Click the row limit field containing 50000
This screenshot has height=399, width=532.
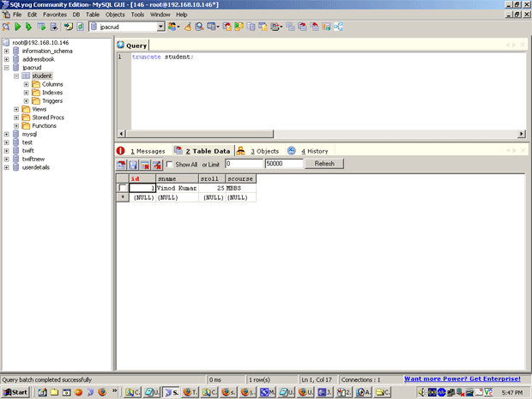tap(284, 164)
